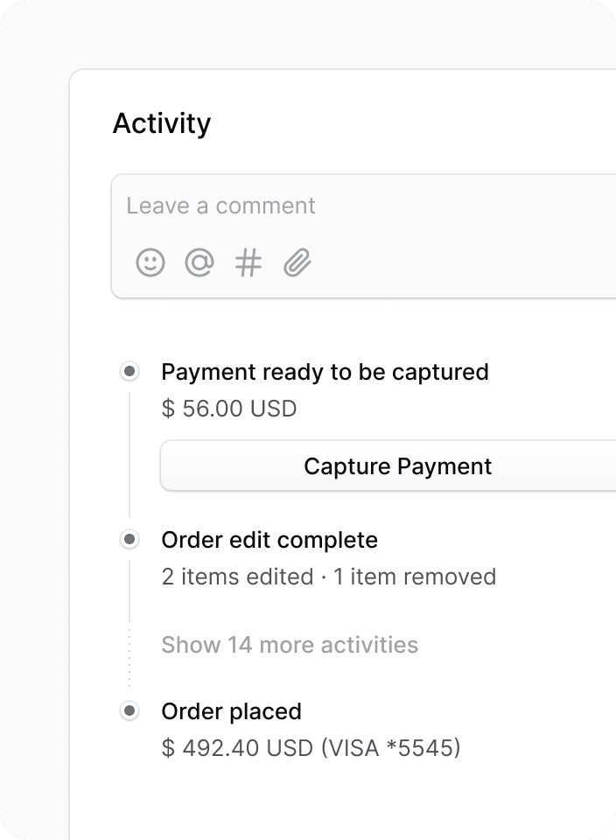Attach a file with the paperclip icon
Viewport: 616px width, 840px height.
click(x=297, y=262)
